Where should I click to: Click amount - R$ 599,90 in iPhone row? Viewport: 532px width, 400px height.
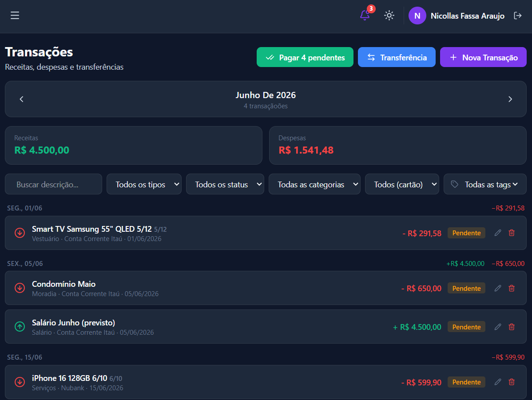tap(421, 383)
